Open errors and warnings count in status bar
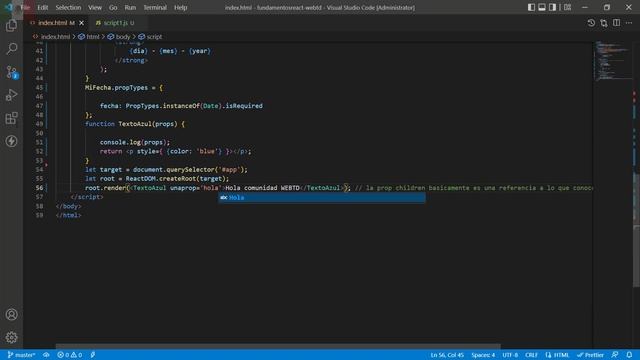The width and height of the screenshot is (640, 360). (69, 355)
